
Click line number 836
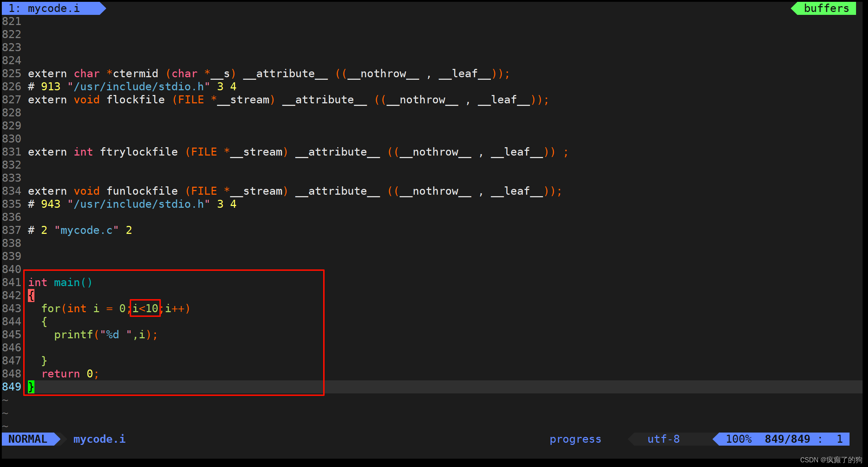pos(12,217)
